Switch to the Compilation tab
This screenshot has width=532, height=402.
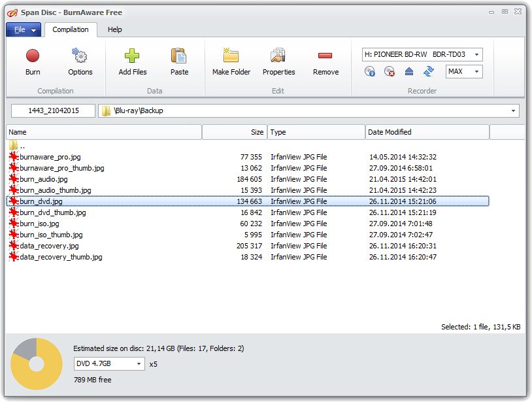tap(71, 29)
